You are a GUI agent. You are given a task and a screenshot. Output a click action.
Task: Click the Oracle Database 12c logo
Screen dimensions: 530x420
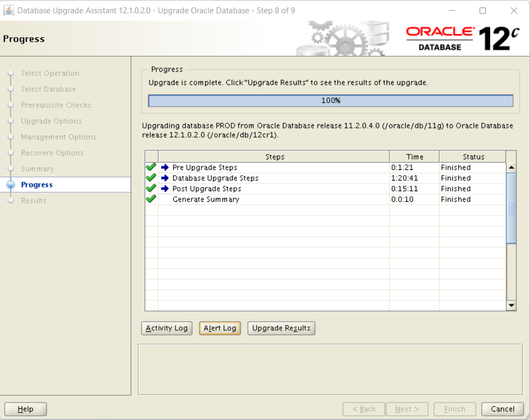462,38
